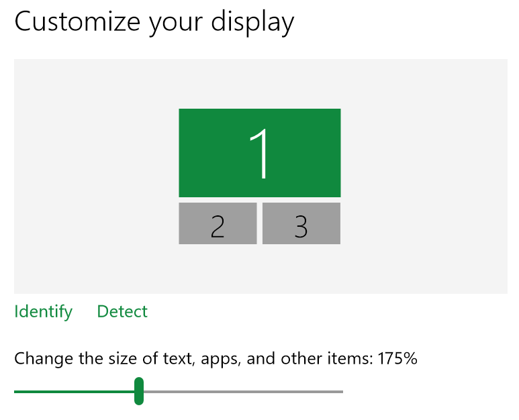The width and height of the screenshot is (519, 420).
Task: Click the Identify link
Action: 43,311
